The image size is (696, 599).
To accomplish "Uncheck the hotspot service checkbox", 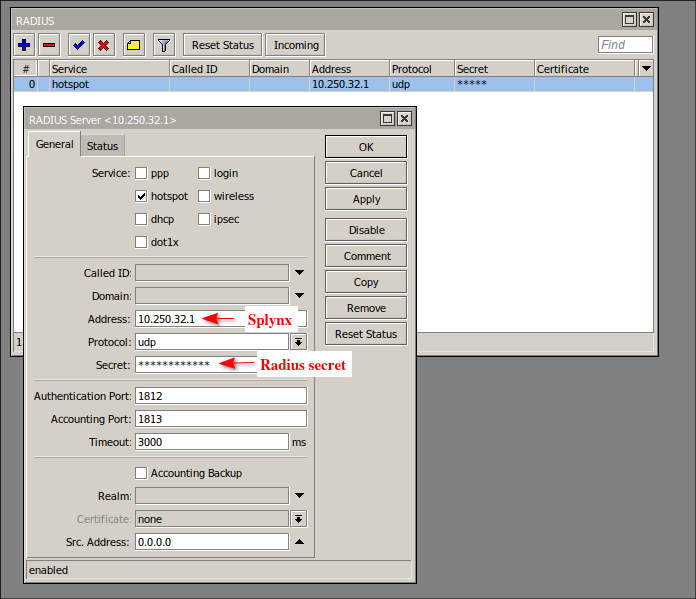I will (141, 196).
